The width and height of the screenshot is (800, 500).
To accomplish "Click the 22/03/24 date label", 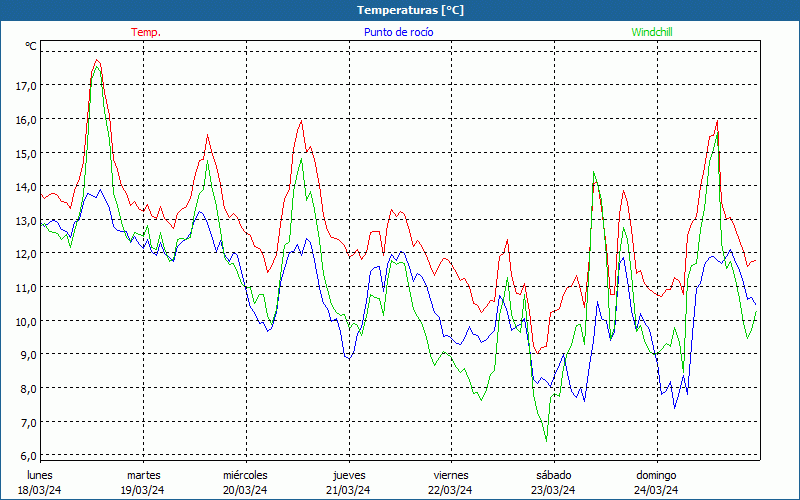I will click(450, 490).
